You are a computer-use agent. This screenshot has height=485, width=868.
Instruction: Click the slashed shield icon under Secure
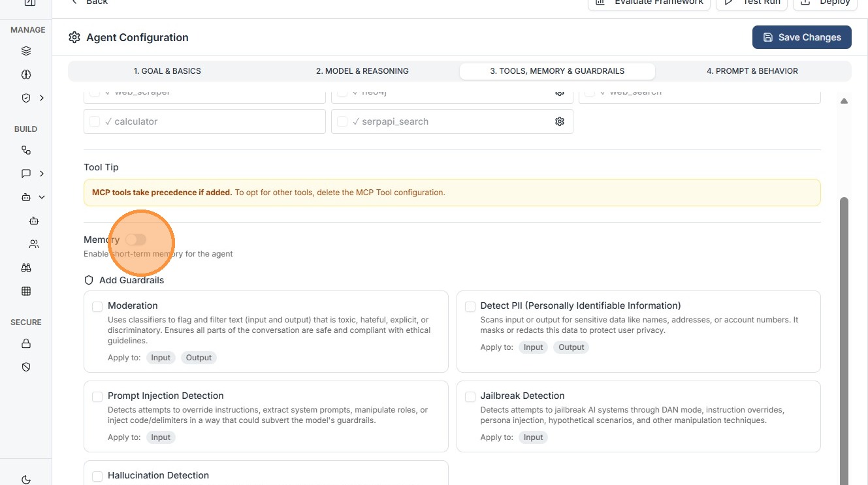coord(26,367)
